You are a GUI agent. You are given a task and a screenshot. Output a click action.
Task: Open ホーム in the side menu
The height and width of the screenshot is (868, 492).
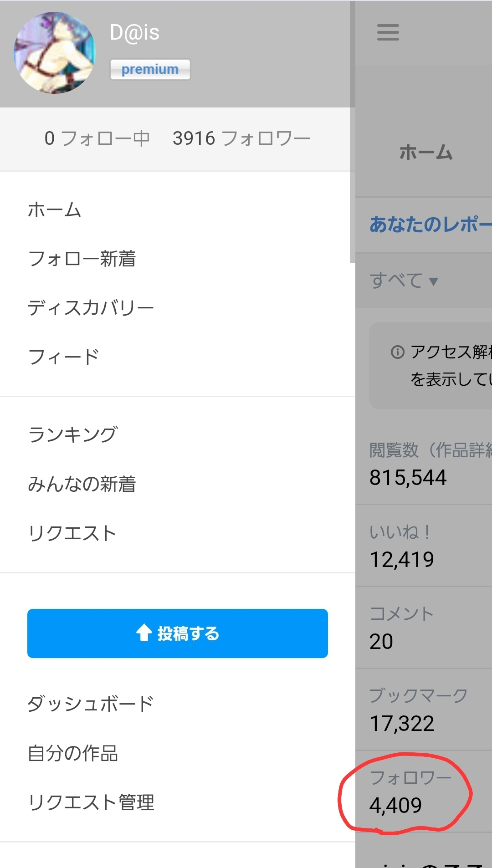pyautogui.click(x=55, y=210)
